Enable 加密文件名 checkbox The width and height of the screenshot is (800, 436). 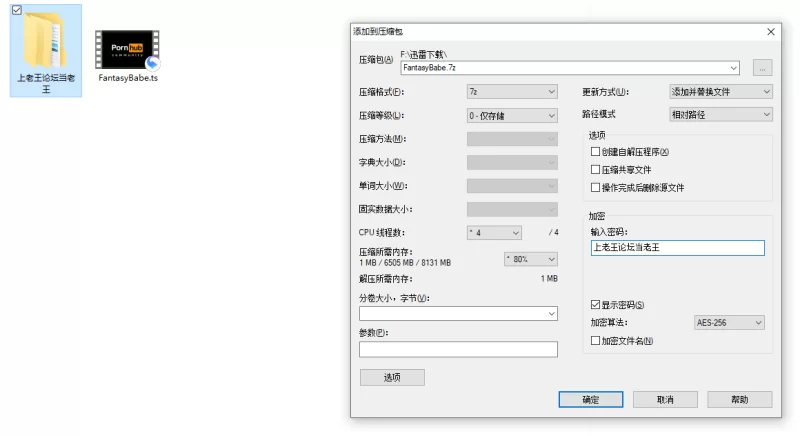tap(596, 341)
